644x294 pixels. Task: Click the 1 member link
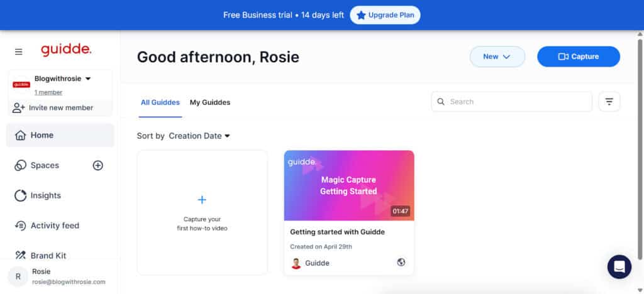(48, 93)
